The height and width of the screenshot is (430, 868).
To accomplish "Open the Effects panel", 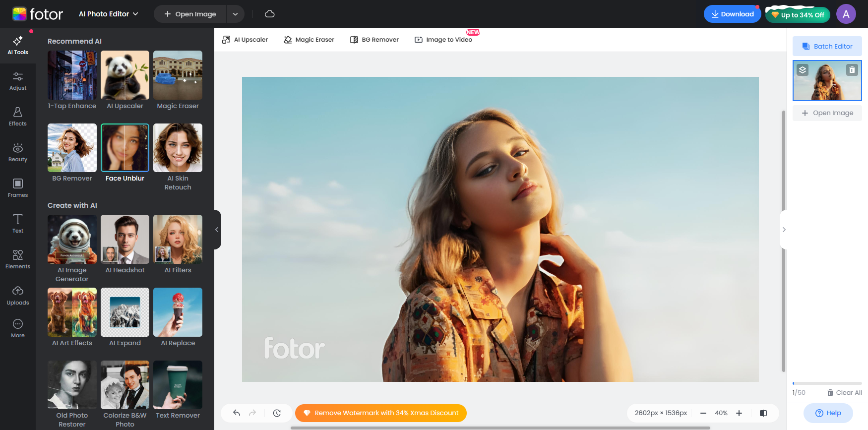I will pyautogui.click(x=18, y=117).
